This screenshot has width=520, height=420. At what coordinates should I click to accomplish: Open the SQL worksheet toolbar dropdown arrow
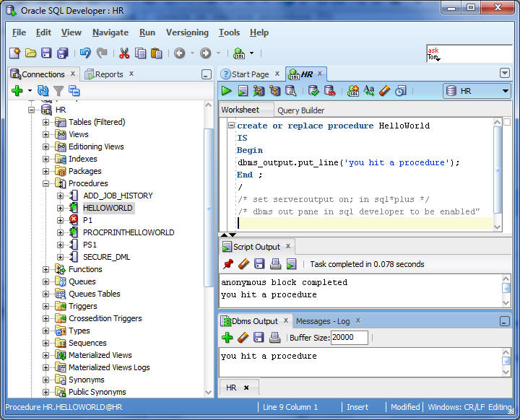tap(251, 53)
